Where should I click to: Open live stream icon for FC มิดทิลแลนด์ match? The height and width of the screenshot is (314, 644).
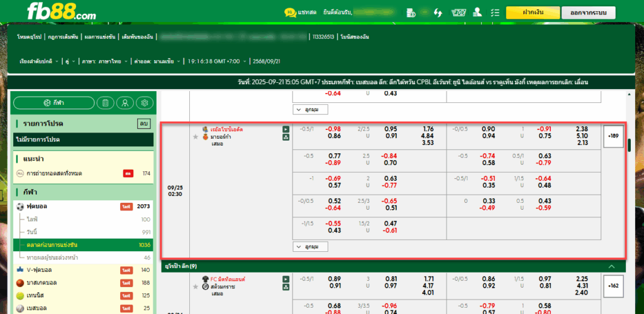286,279
